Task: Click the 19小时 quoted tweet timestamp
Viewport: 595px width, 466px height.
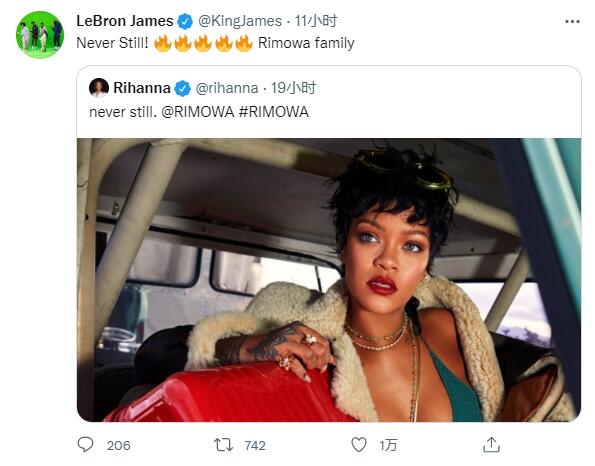Action: click(293, 88)
